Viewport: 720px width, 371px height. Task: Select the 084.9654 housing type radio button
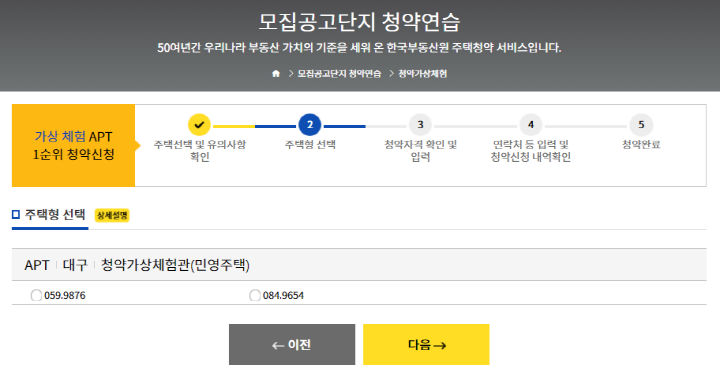click(255, 295)
